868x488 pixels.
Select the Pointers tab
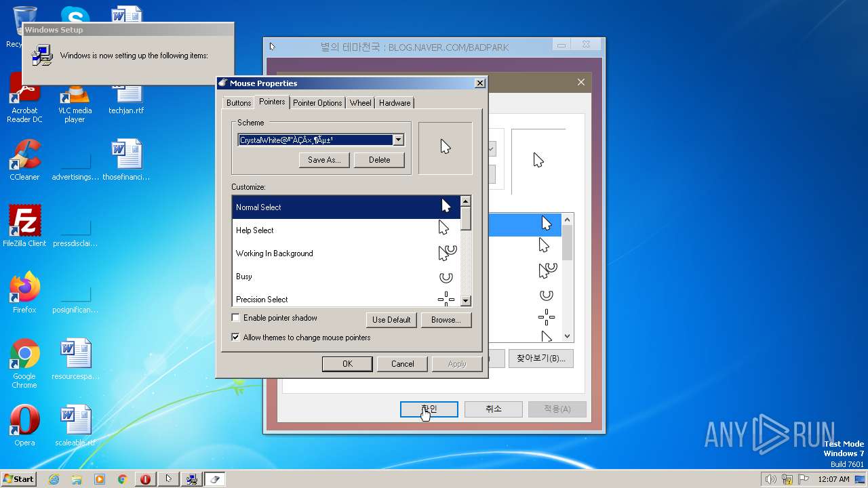point(272,102)
